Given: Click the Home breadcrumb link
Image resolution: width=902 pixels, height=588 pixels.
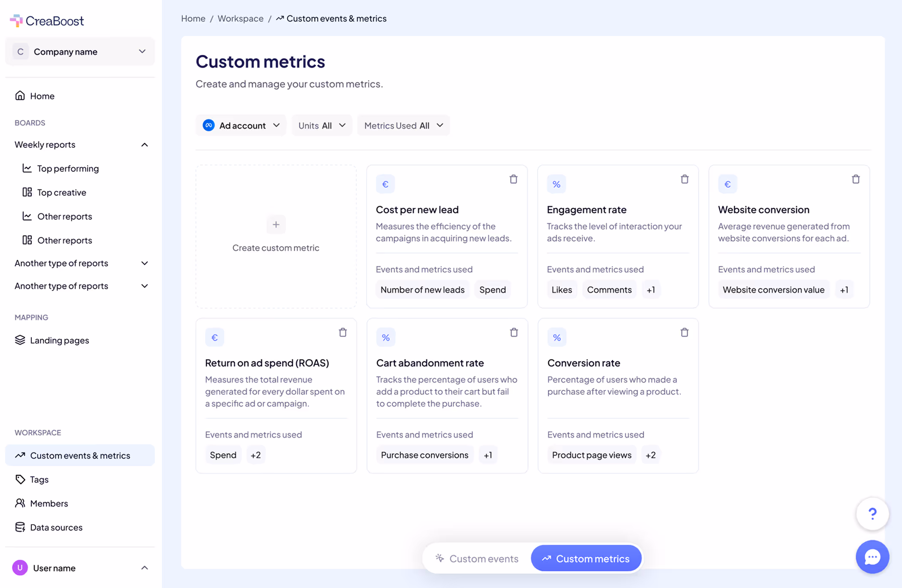Looking at the screenshot, I should [x=193, y=18].
